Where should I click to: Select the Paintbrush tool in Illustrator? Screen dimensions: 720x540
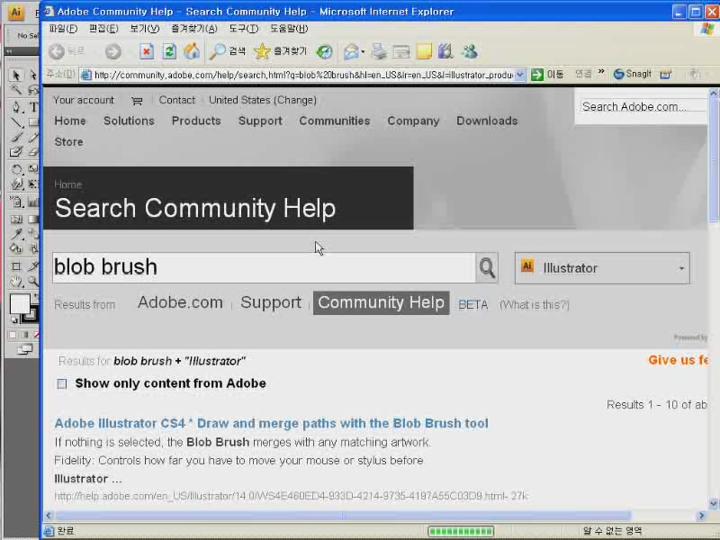tap(16, 137)
